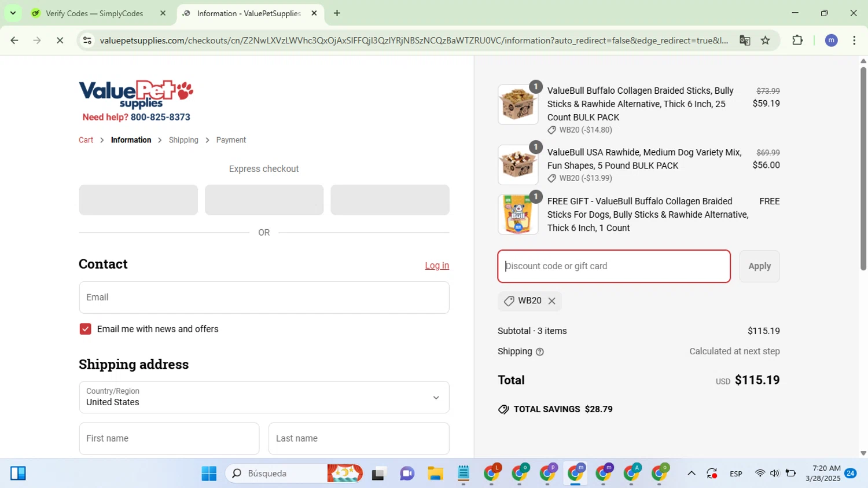The width and height of the screenshot is (868, 488).
Task: Click the first express checkout button
Action: pos(138,200)
